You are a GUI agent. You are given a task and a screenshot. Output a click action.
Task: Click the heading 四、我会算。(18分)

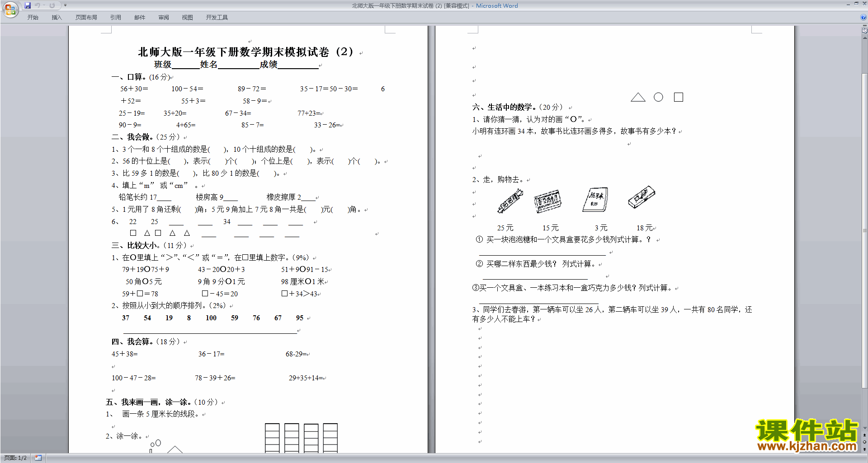click(x=146, y=341)
